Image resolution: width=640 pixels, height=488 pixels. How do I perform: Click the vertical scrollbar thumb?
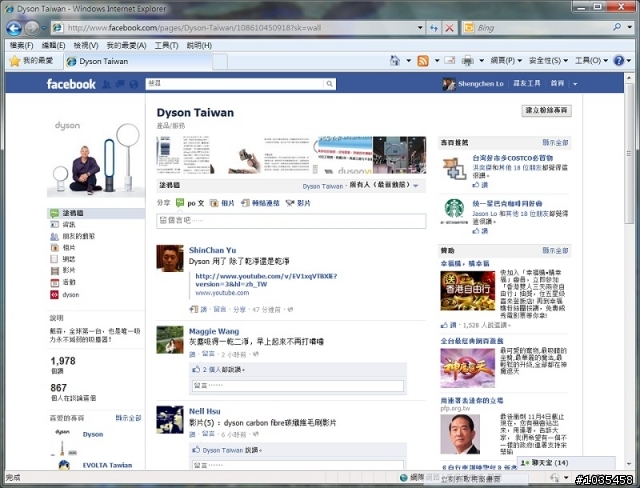(629, 153)
